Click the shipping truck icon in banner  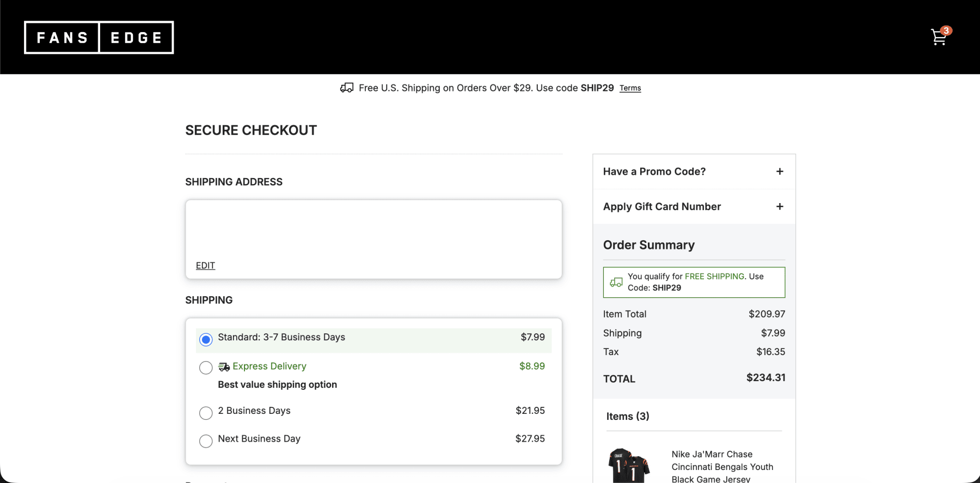click(x=347, y=88)
